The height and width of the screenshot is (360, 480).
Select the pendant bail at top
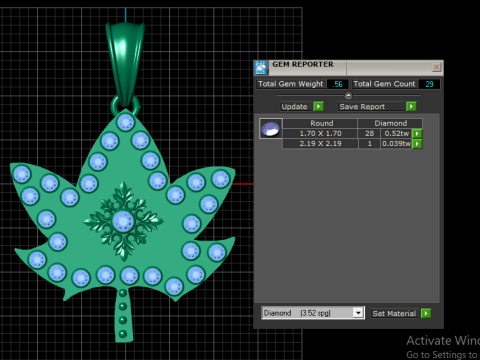tap(125, 63)
